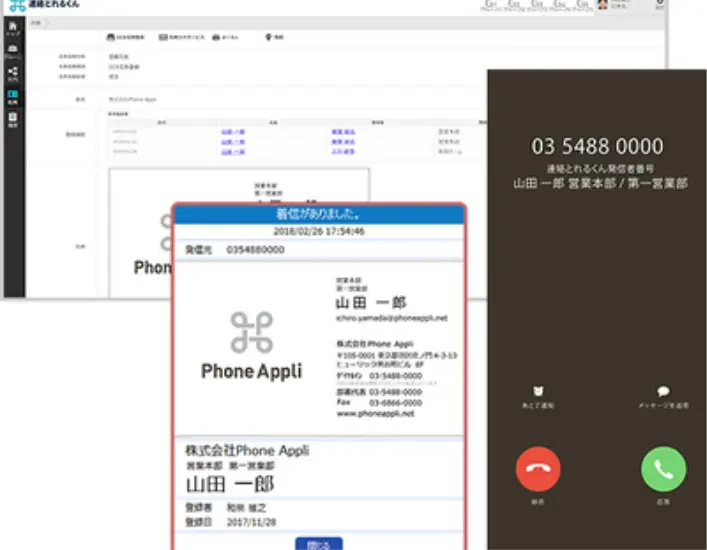Decline the call with red hang-up button
The image size is (707, 550).
(538, 469)
